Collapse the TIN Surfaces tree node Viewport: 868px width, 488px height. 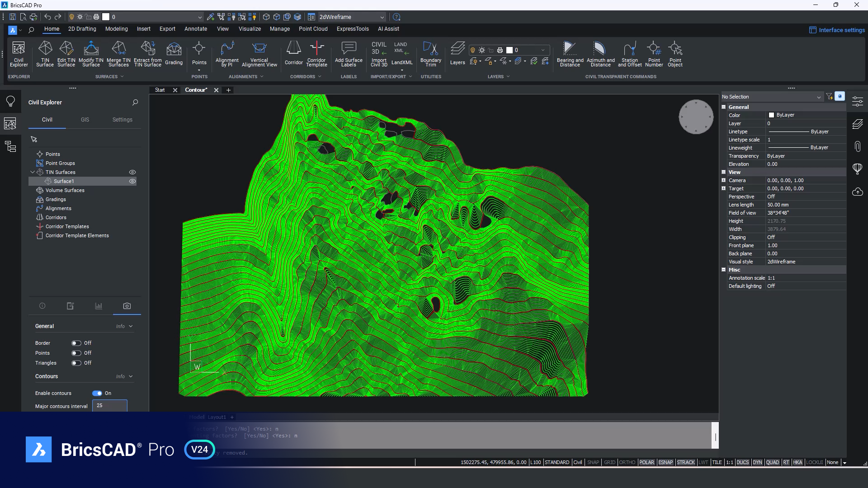click(x=33, y=172)
